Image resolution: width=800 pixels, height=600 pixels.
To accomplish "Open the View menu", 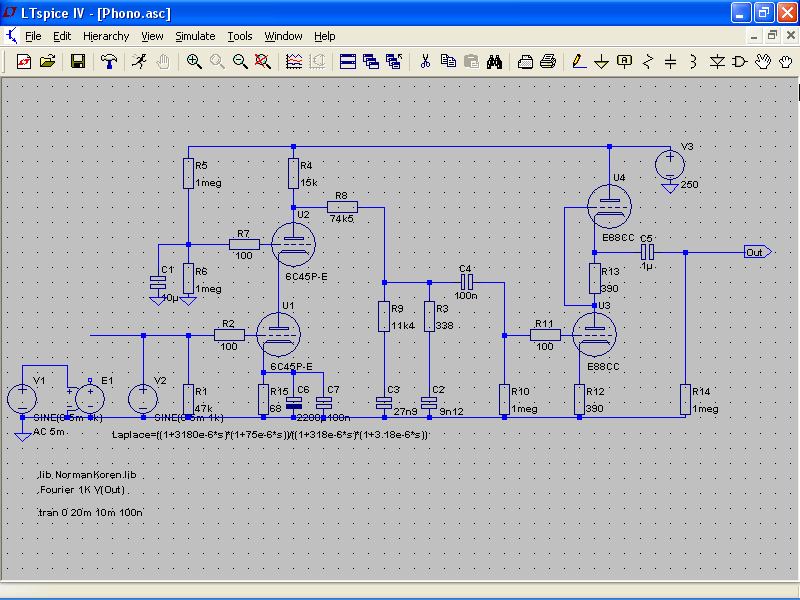I will point(152,36).
